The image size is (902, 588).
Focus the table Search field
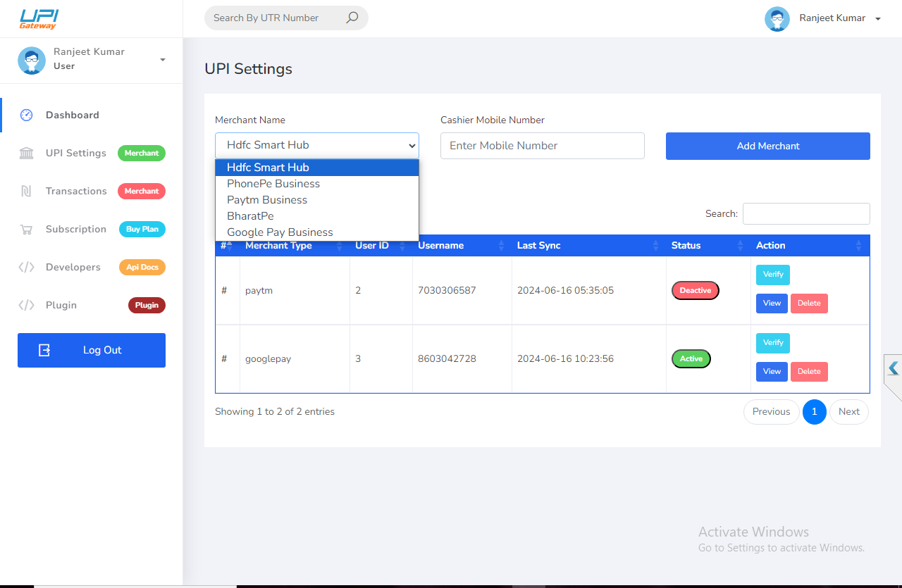pos(806,213)
